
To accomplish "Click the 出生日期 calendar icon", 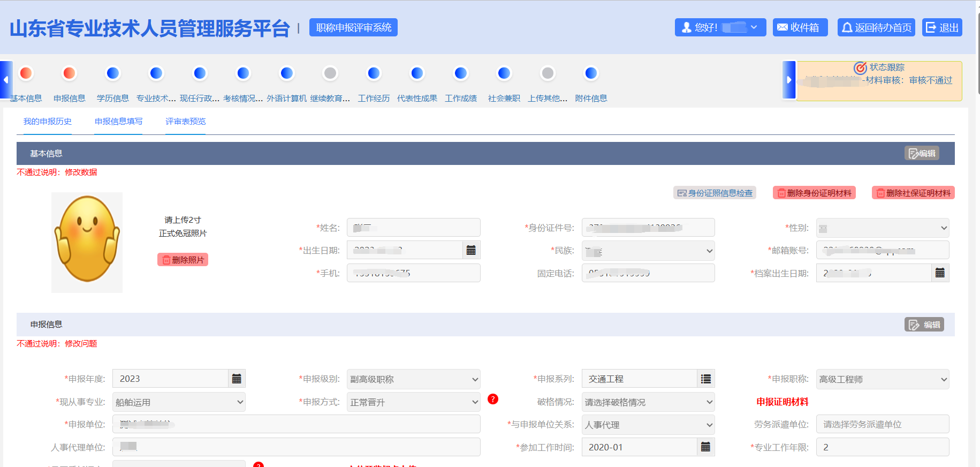I will (x=471, y=251).
